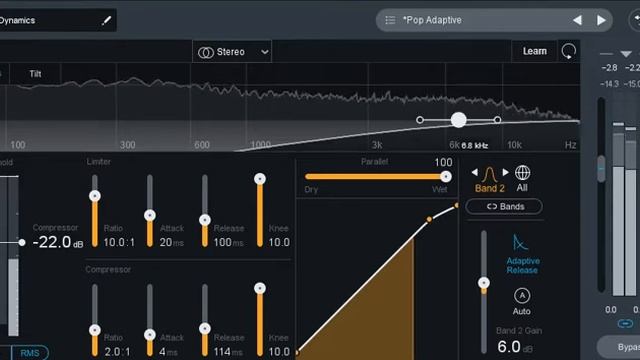Image resolution: width=640 pixels, height=360 pixels.
Task: Click the Limiter Ratio value 10.0:1
Action: coord(119,242)
